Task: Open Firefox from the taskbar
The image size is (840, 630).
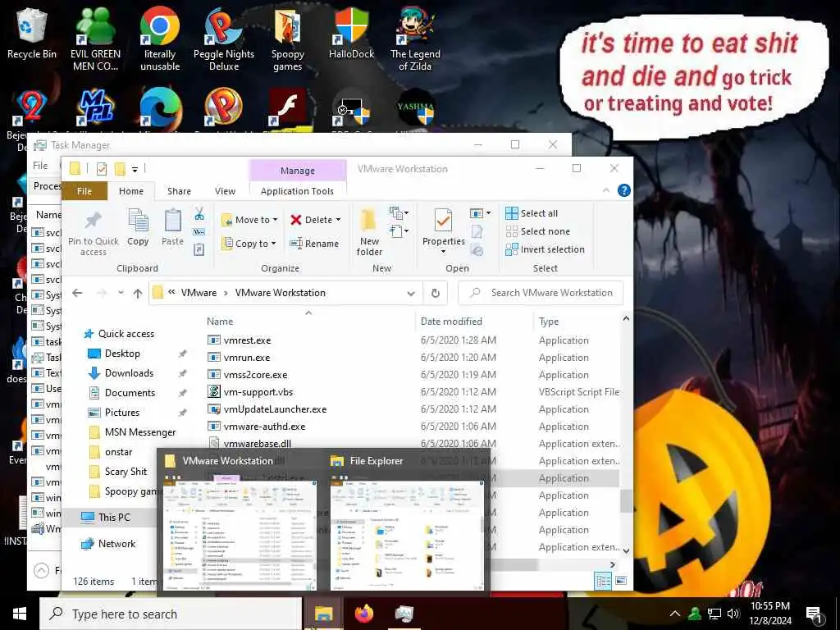Action: pyautogui.click(x=364, y=614)
